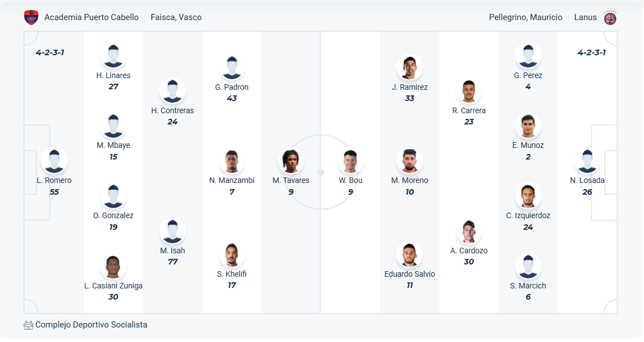
Task: Click the A. Cardozo player name
Action: point(469,251)
